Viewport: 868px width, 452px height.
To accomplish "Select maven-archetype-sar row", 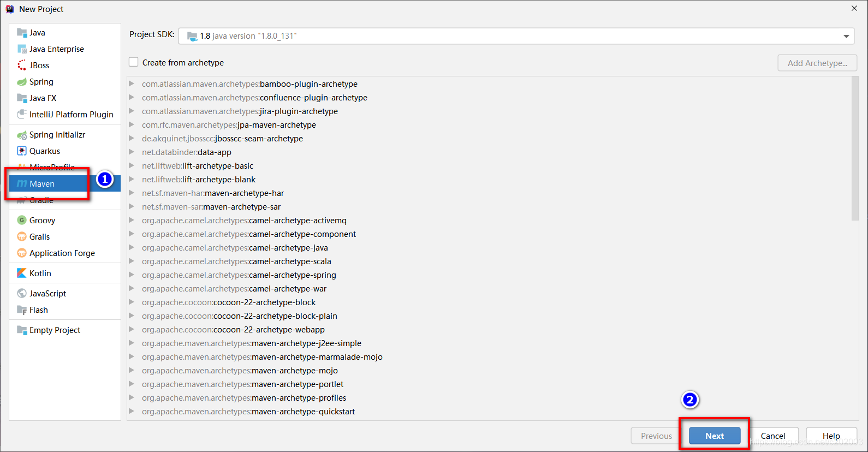I will 489,207.
